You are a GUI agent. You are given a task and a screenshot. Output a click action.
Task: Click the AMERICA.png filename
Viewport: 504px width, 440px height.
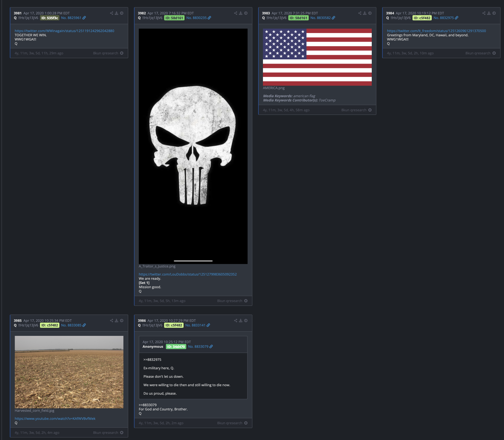(274, 88)
